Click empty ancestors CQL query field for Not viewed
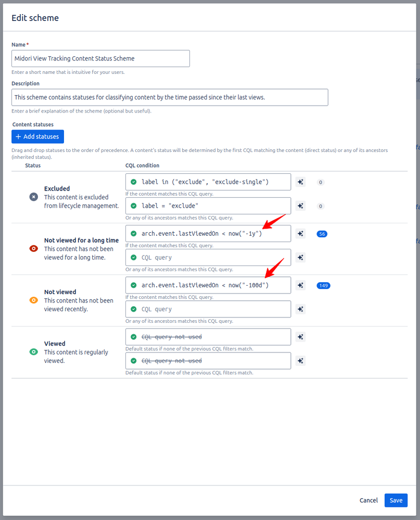420x520 pixels. (208, 309)
